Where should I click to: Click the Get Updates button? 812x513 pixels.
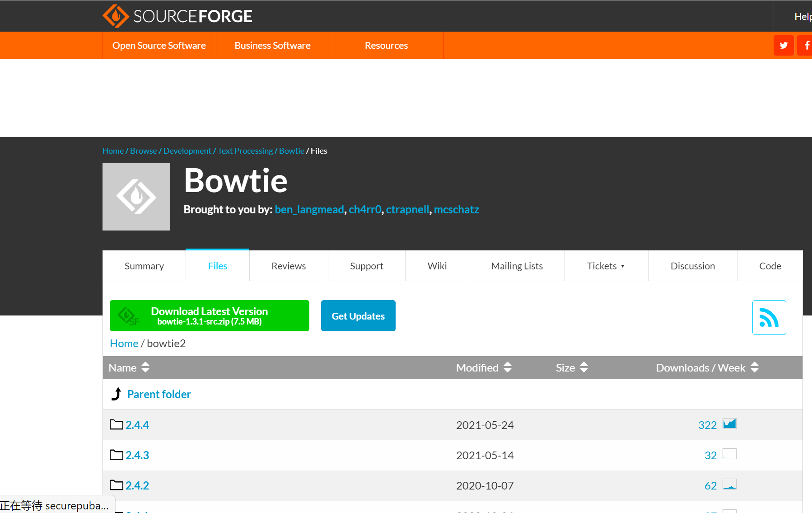tap(358, 315)
